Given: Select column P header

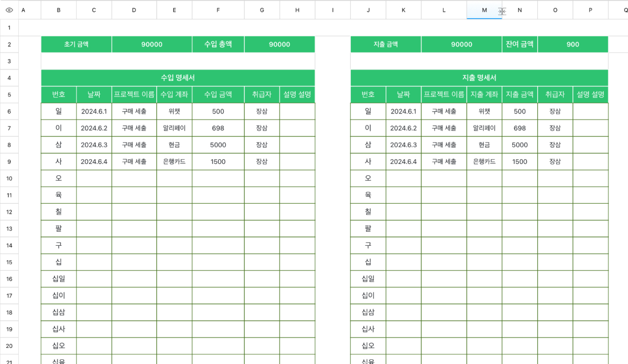Looking at the screenshot, I should (x=591, y=10).
